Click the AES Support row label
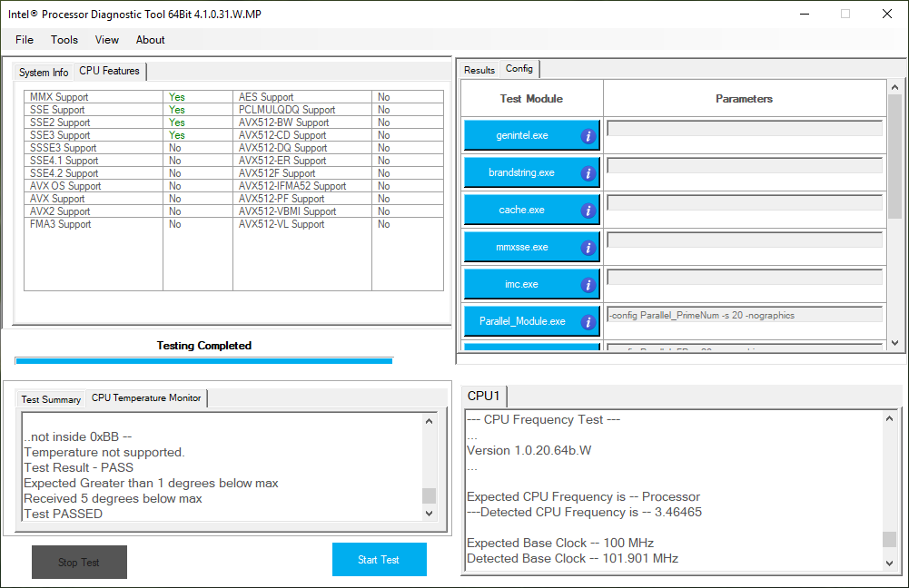This screenshot has height=588, width=909. (x=266, y=97)
